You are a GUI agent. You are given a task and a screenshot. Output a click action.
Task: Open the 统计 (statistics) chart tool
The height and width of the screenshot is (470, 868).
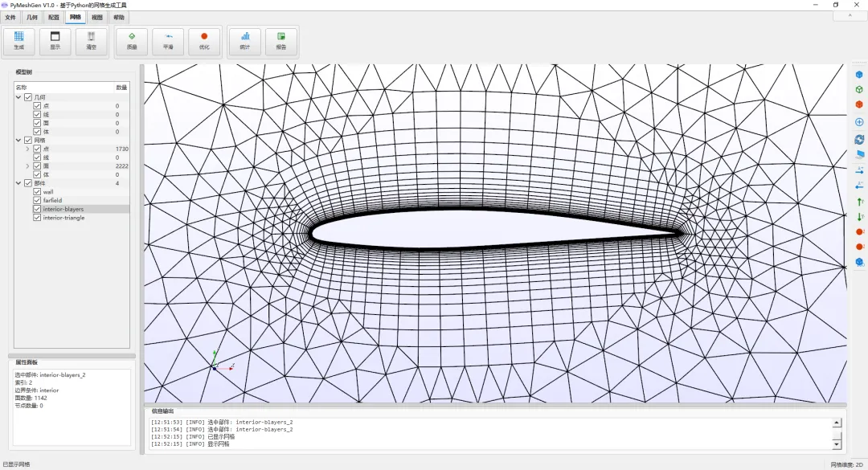point(244,41)
